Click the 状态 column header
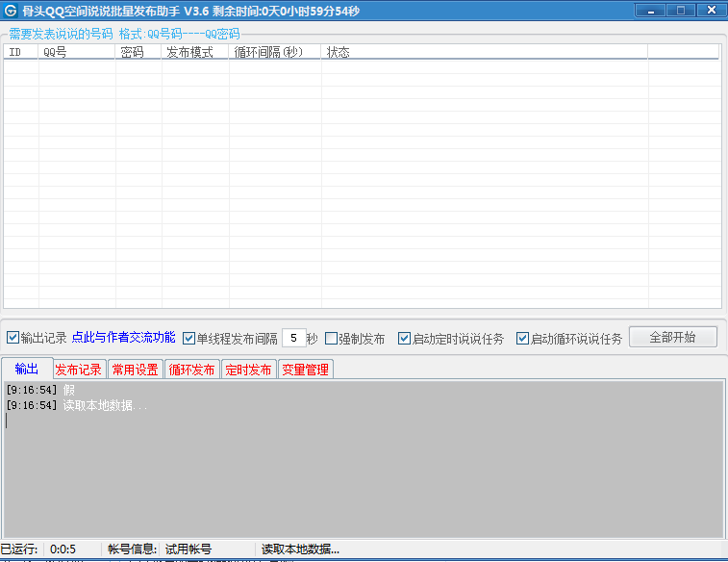Screen dimensions: 728x562 pos(485,52)
